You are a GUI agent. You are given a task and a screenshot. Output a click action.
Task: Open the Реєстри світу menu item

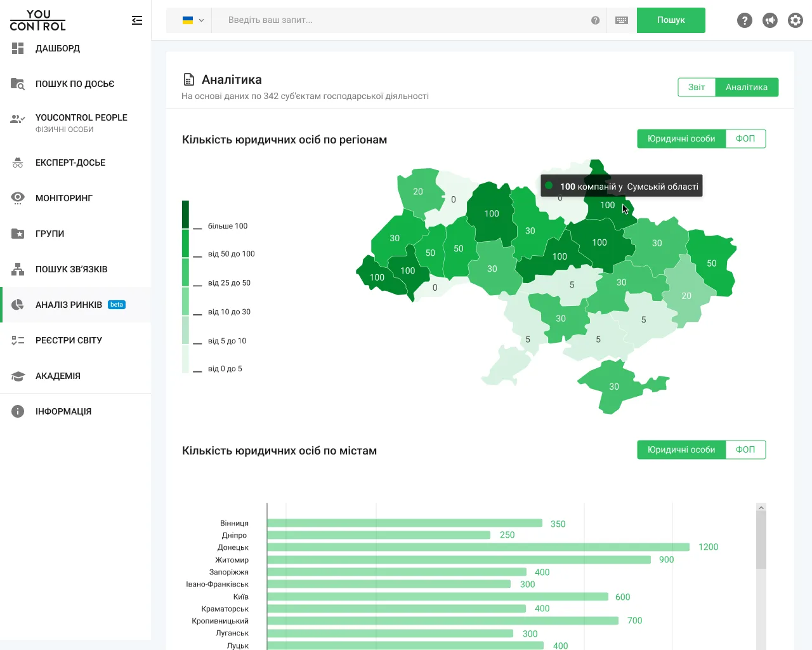point(75,340)
